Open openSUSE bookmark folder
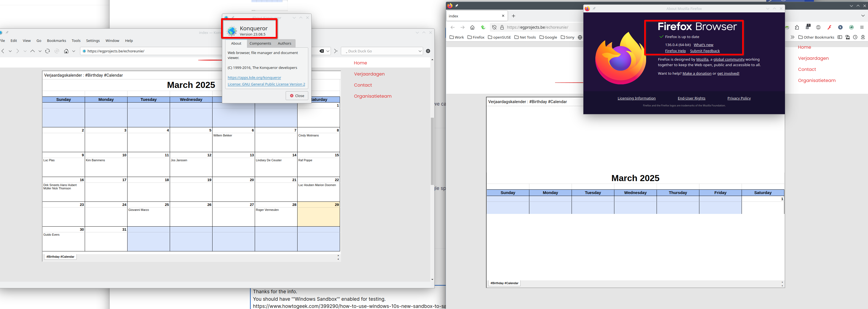 pyautogui.click(x=499, y=37)
